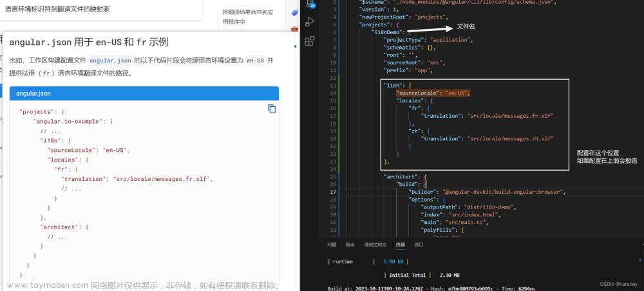Switch to the 问题 panel tab
644x291 pixels.
tap(332, 245)
